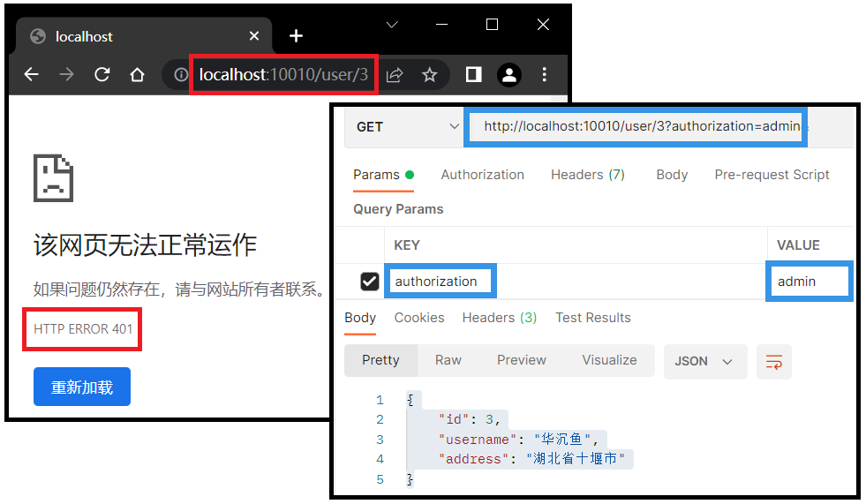Open the tab search chevron
Screen dimensions: 866x504
[392, 25]
